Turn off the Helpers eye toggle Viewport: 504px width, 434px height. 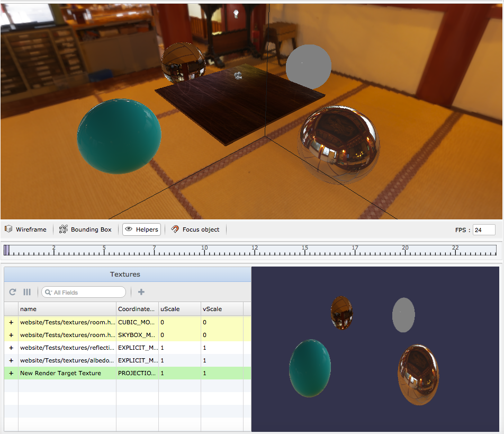141,229
